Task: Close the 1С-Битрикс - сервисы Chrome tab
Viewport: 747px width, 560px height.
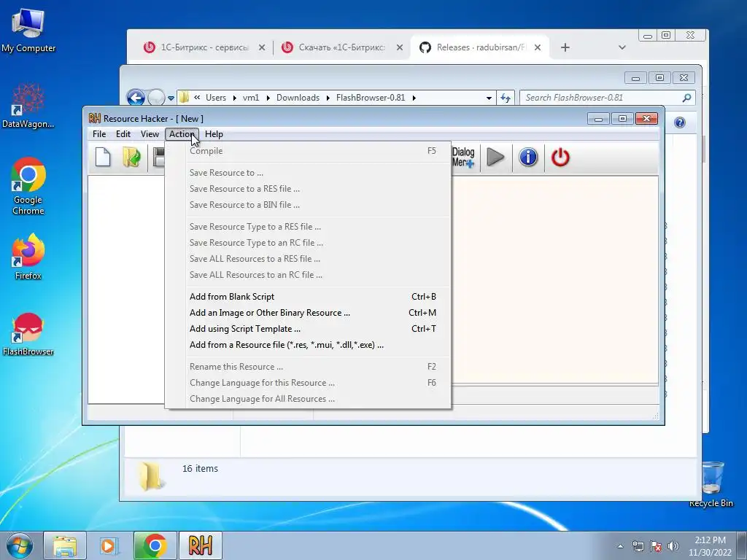Action: [x=262, y=47]
